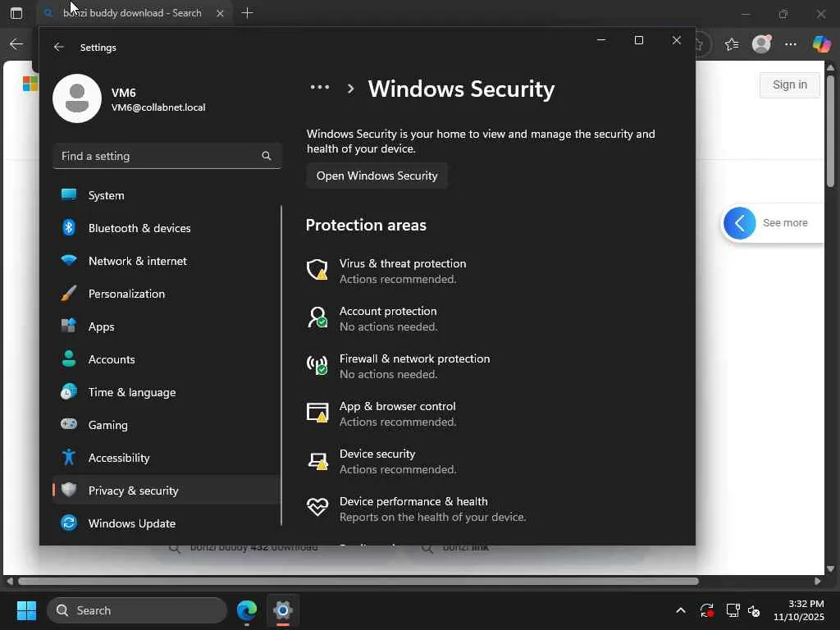Click the Firewall & network protection antenna icon
Screen dimensions: 840x630
pos(317,365)
